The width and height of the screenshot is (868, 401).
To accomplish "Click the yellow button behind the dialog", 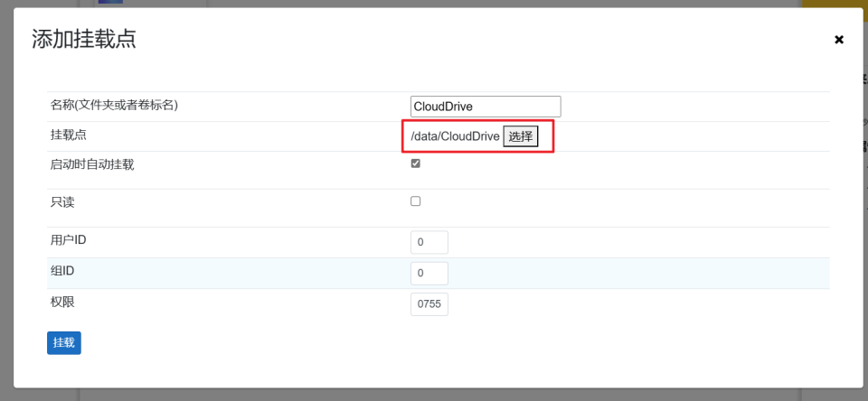I will point(834,4).
